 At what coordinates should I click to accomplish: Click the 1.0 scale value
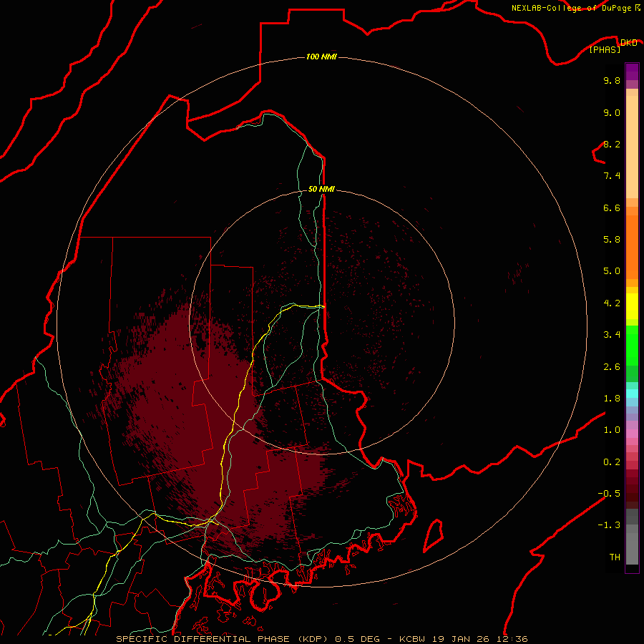[612, 430]
